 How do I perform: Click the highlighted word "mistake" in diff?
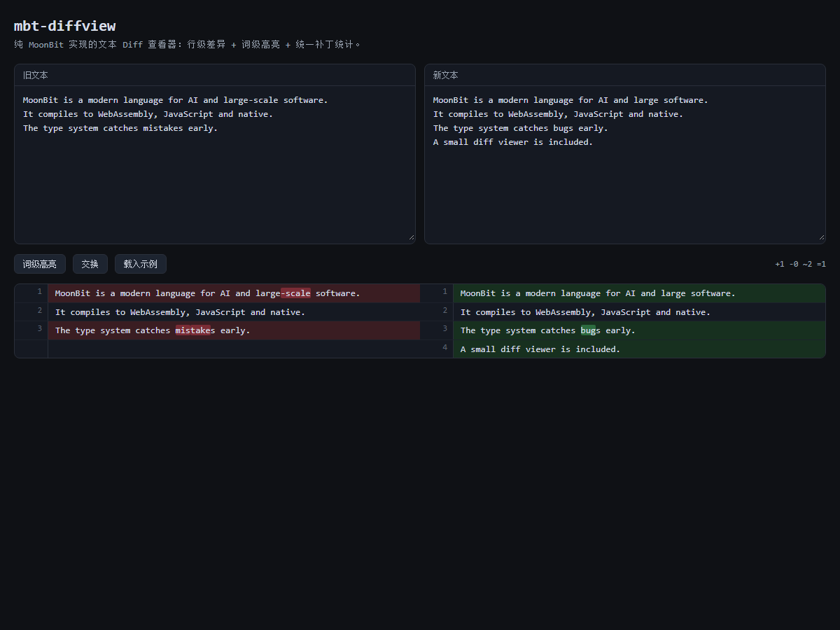tap(192, 330)
